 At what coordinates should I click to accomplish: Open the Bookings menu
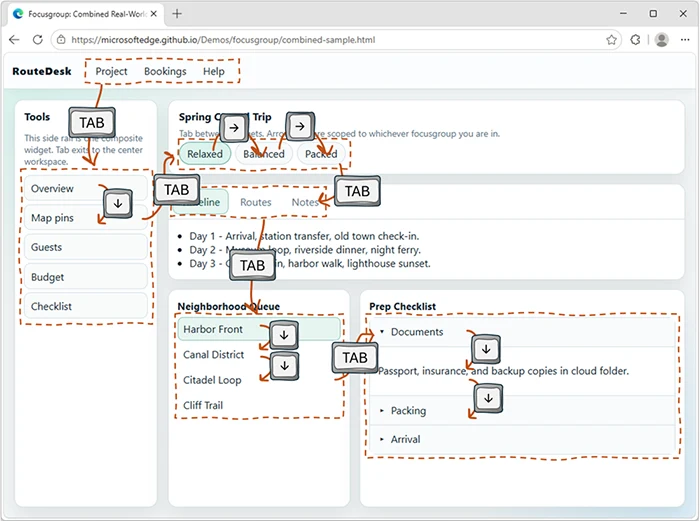pos(165,71)
